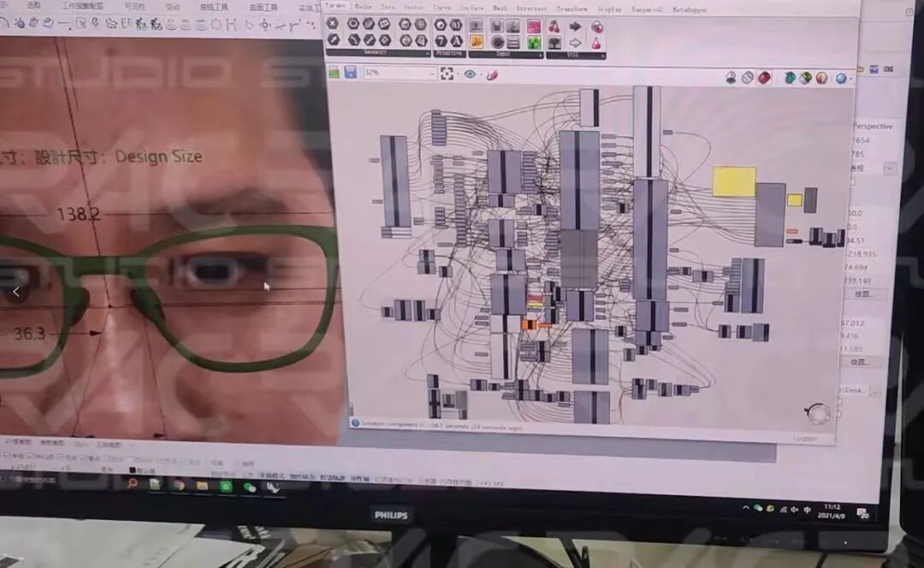
Task: Open the Curve tab
Action: [x=442, y=8]
